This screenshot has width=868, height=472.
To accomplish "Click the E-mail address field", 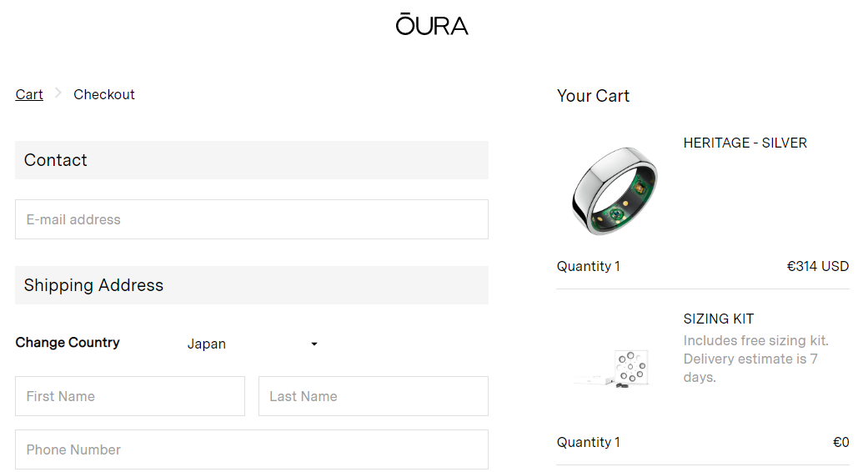I will pos(251,219).
